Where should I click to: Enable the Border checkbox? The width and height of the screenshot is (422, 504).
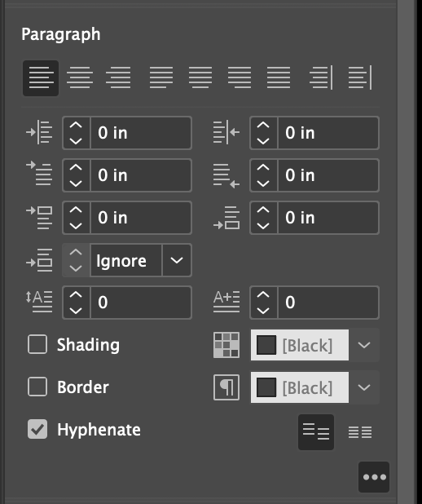(37, 387)
